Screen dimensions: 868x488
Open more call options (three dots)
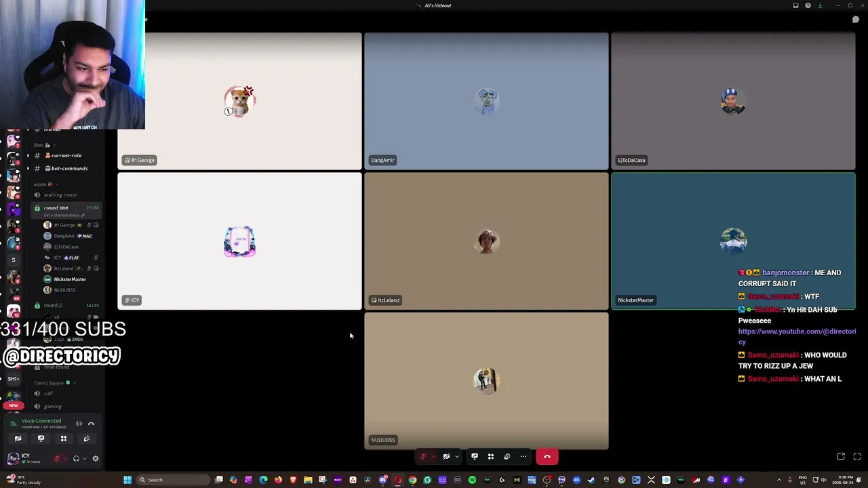524,457
